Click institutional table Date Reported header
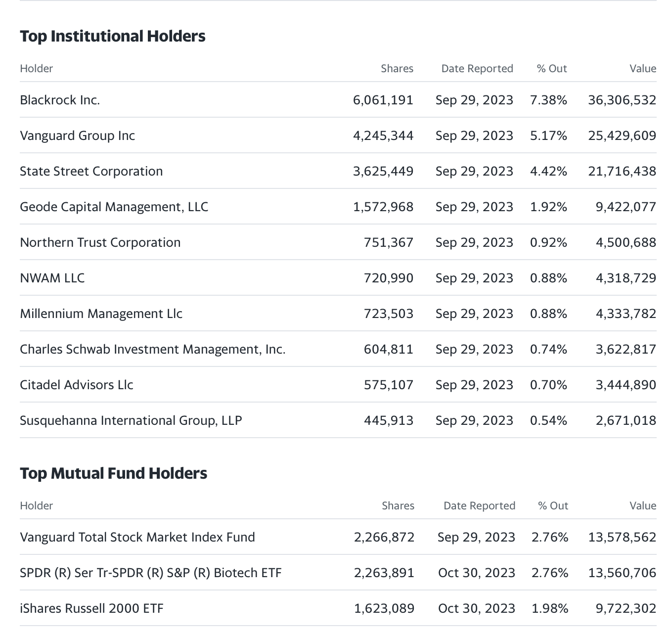Viewport: 672px width, 635px height. (477, 68)
